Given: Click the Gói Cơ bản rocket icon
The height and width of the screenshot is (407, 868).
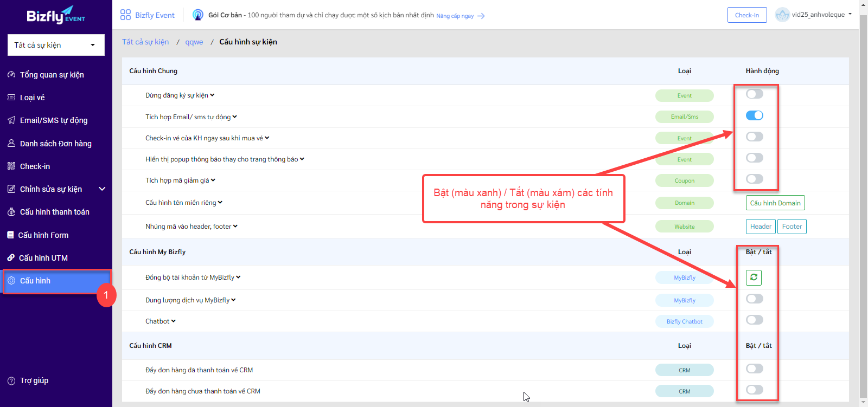Looking at the screenshot, I should (x=198, y=15).
